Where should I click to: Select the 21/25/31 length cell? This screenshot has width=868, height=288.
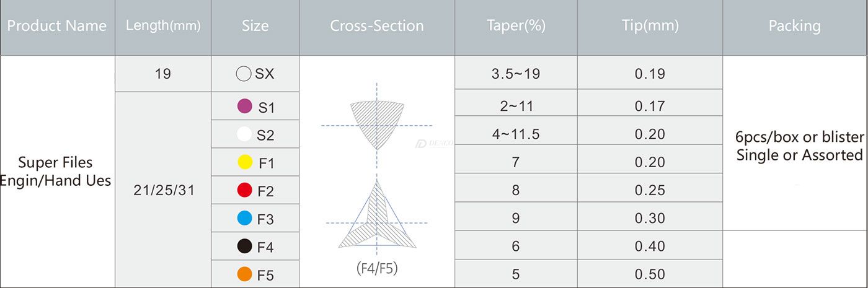(x=164, y=190)
